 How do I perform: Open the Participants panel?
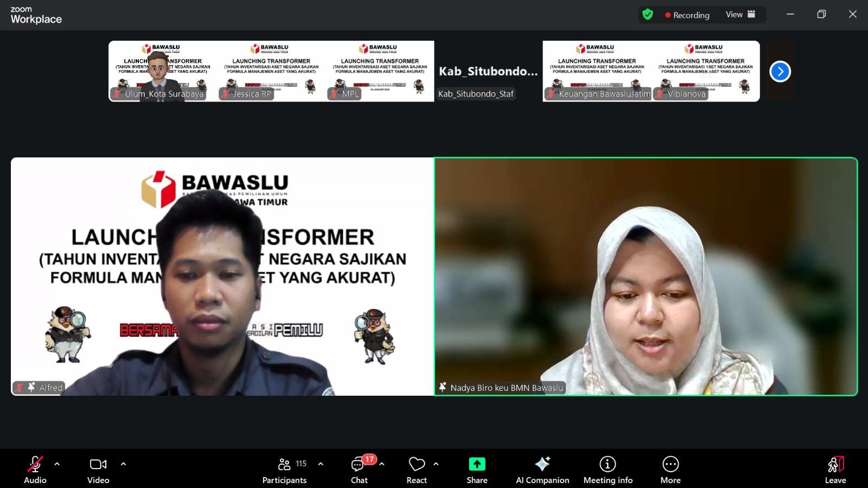pyautogui.click(x=285, y=470)
